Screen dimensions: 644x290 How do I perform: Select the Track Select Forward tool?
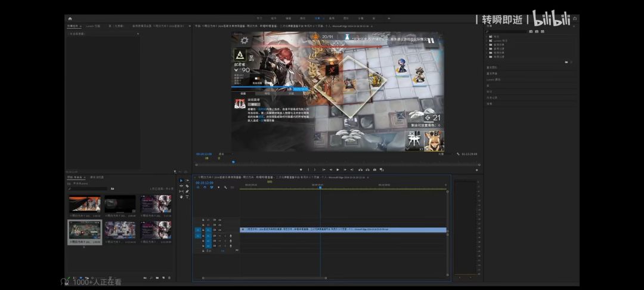pos(188,180)
